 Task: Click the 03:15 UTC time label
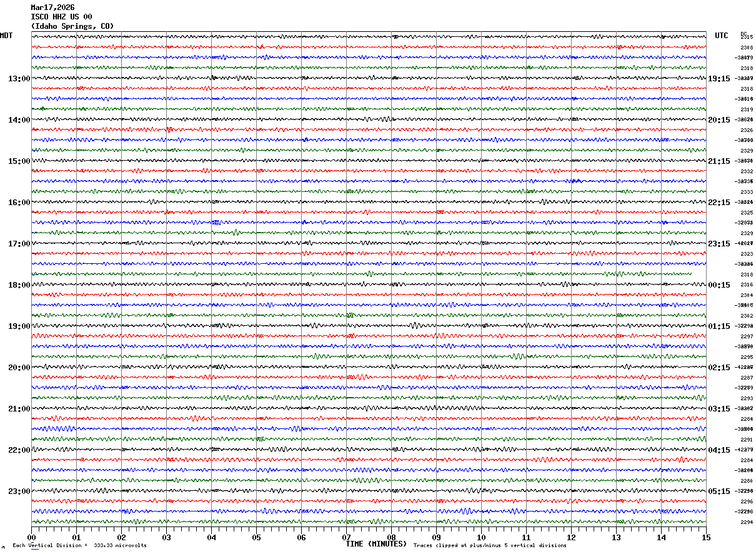click(x=719, y=409)
